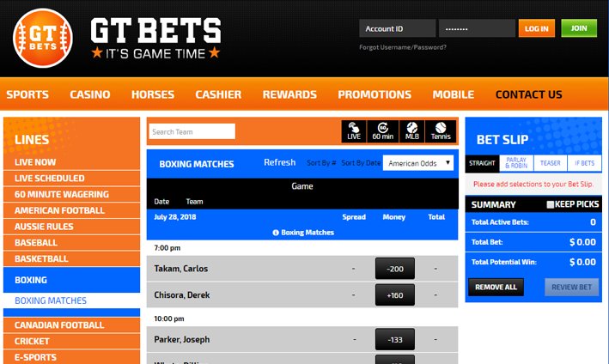
Task: Click the July 28, 2018 date header
Action: click(174, 217)
